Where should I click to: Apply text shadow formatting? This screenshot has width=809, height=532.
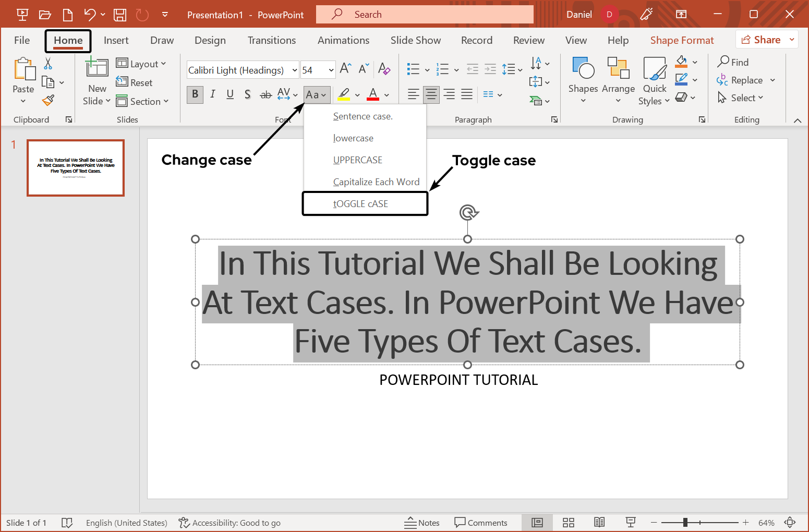click(248, 94)
